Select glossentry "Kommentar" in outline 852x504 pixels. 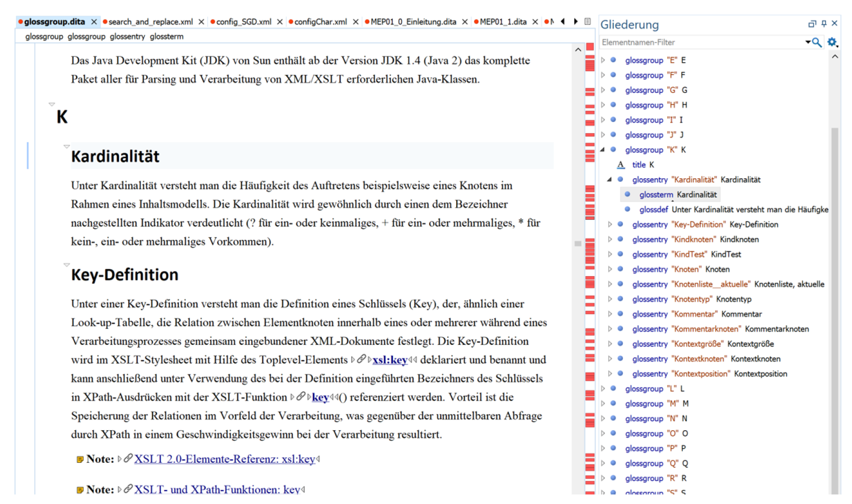697,314
